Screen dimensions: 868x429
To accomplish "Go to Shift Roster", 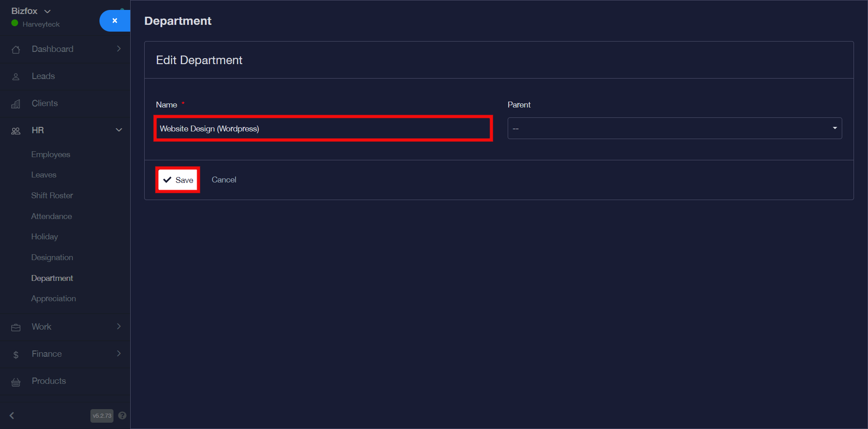I will [x=52, y=196].
